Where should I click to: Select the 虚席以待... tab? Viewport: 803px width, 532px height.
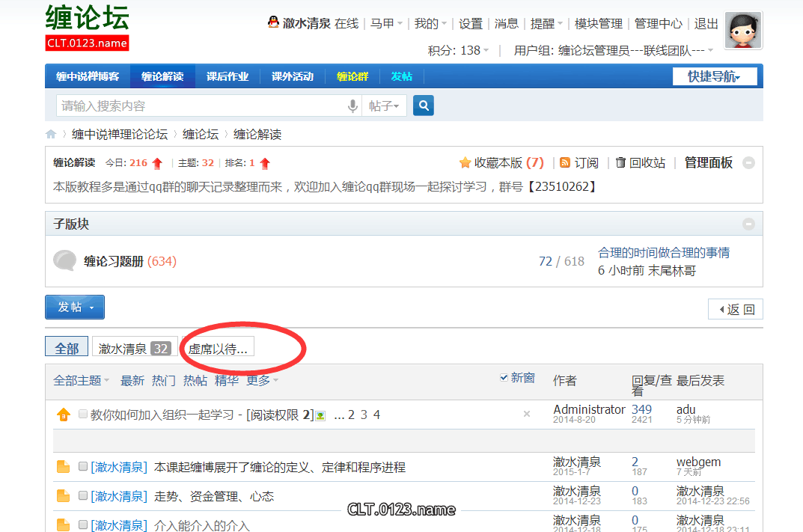point(218,349)
